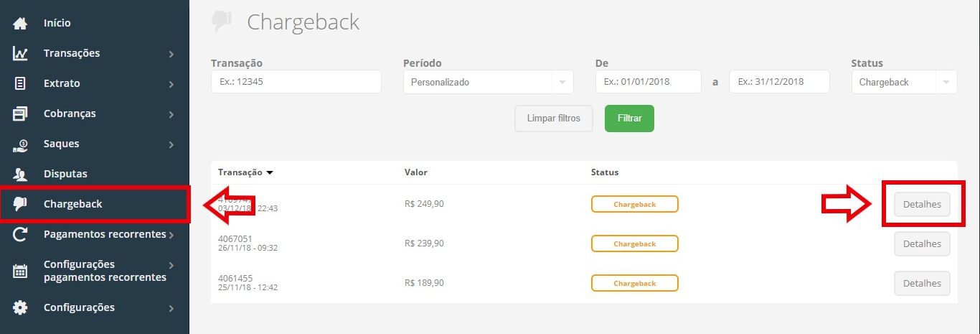Click Detalhes for transaction 4067051

pos(922,243)
